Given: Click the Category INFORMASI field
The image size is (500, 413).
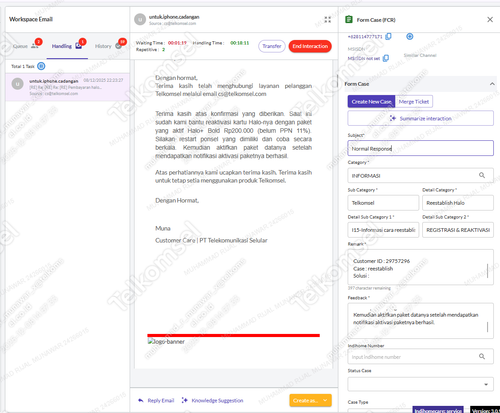Looking at the screenshot, I should (x=420, y=175).
